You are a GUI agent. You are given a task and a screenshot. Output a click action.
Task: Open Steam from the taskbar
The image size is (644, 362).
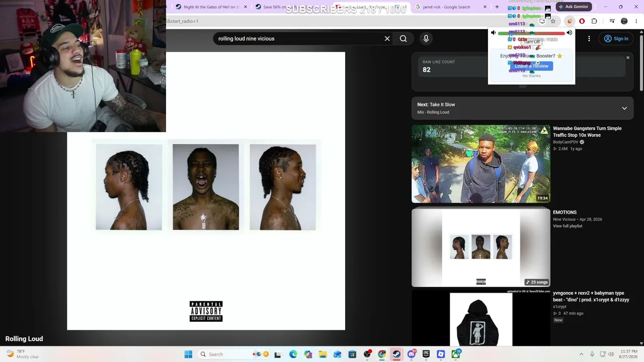point(396,354)
